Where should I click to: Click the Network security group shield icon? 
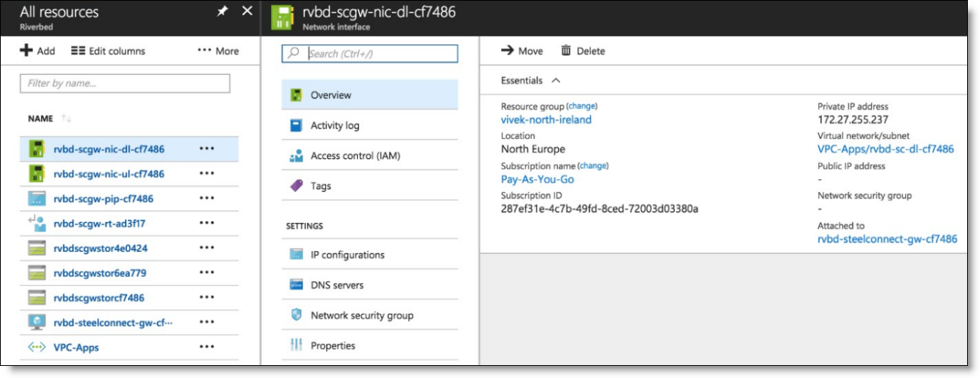[x=297, y=315]
